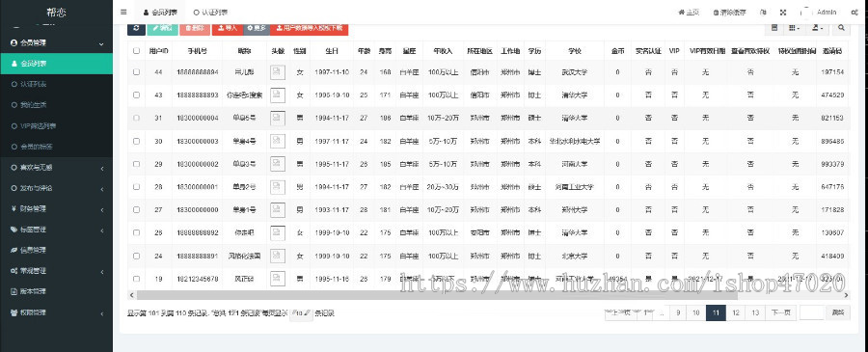Tick the checkbox for user ID 28
This screenshot has height=352, width=868.
point(136,187)
